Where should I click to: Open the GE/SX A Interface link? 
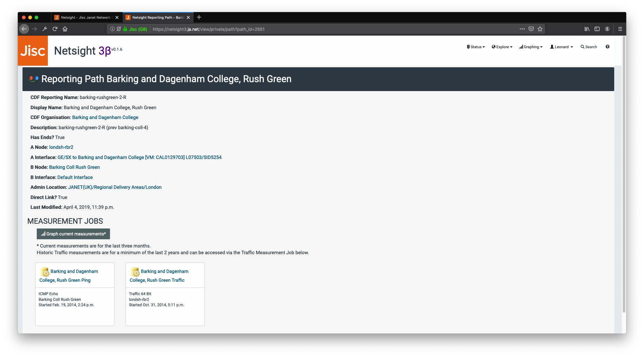(x=139, y=157)
